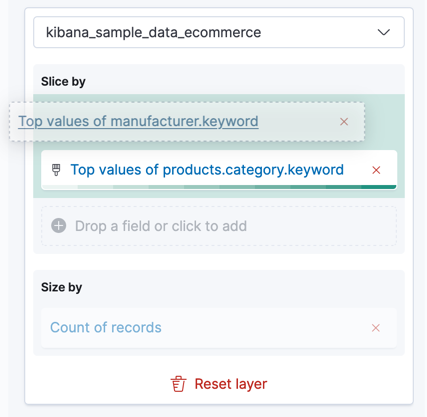Click the Size by group heading
The height and width of the screenshot is (417, 427).
(61, 287)
